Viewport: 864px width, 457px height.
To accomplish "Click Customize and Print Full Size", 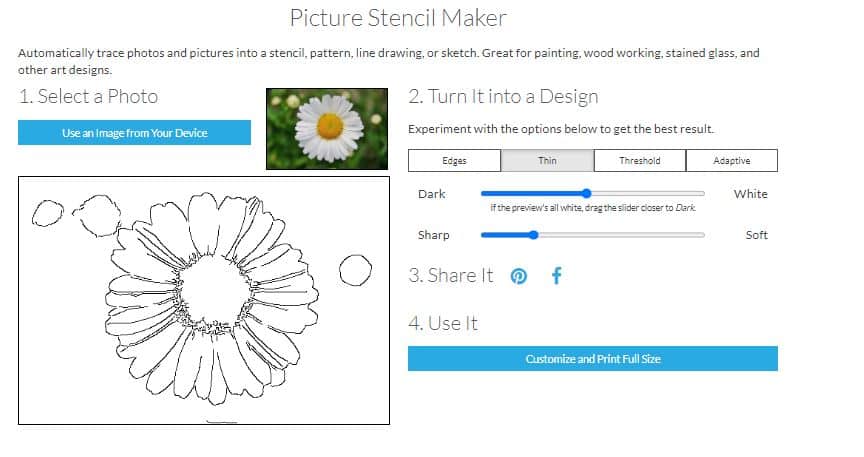I will coord(593,359).
